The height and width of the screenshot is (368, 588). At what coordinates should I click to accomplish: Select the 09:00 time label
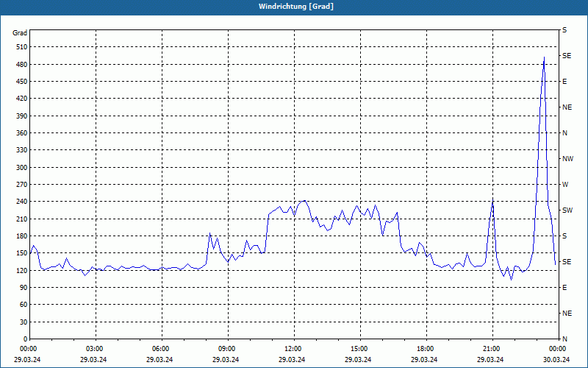pos(228,349)
